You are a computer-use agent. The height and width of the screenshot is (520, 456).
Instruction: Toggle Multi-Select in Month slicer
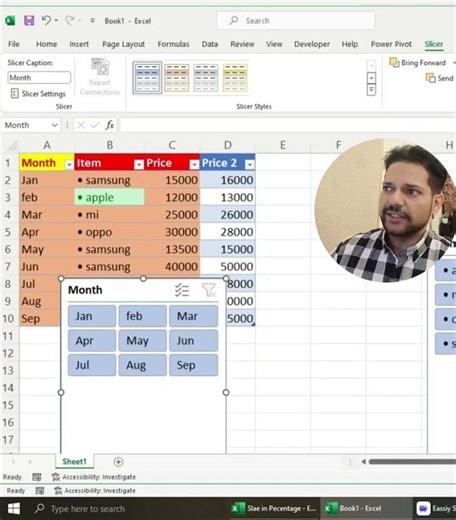(x=182, y=290)
